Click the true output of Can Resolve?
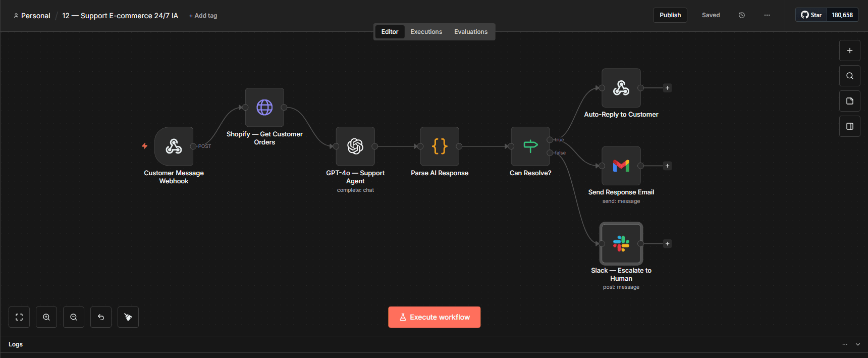The height and width of the screenshot is (358, 868). (x=550, y=140)
